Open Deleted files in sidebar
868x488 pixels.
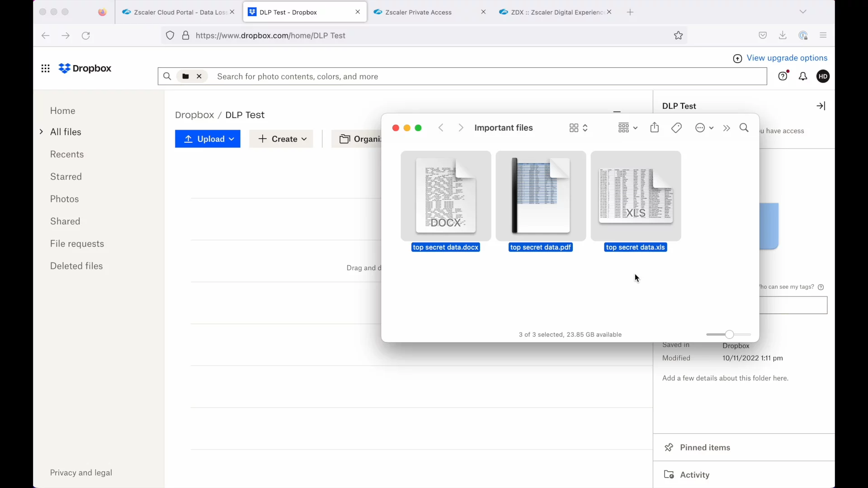(76, 266)
